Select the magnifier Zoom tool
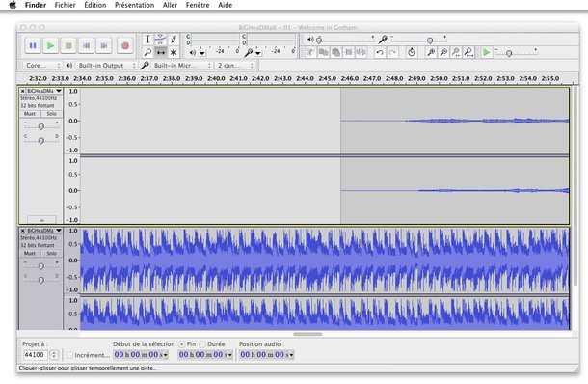Viewport: 588px width, 384px height. coord(147,52)
